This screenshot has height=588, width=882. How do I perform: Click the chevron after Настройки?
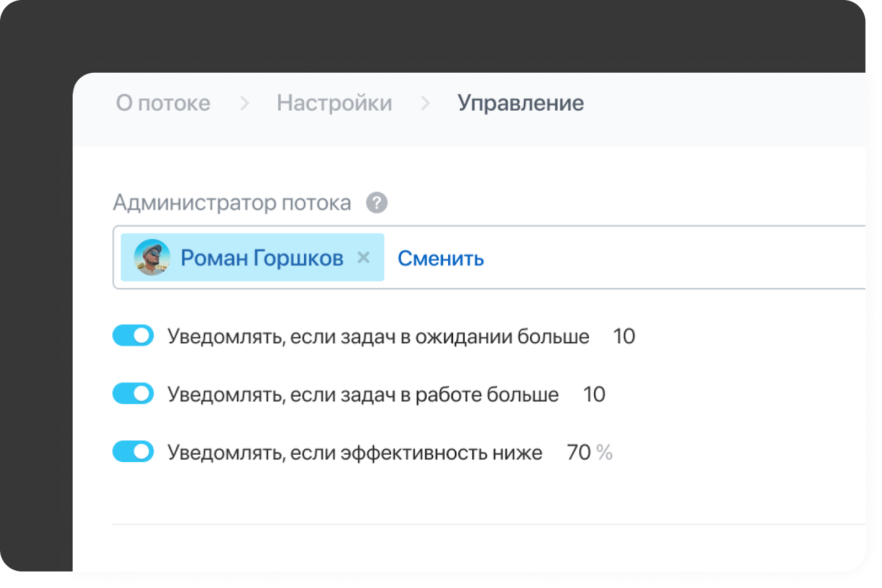click(x=425, y=103)
